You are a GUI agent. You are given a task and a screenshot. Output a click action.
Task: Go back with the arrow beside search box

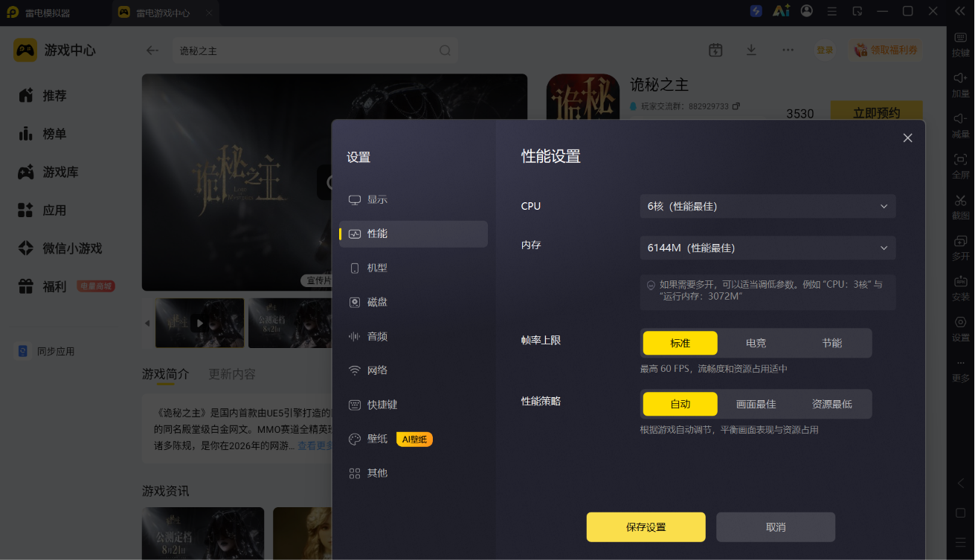(x=152, y=51)
